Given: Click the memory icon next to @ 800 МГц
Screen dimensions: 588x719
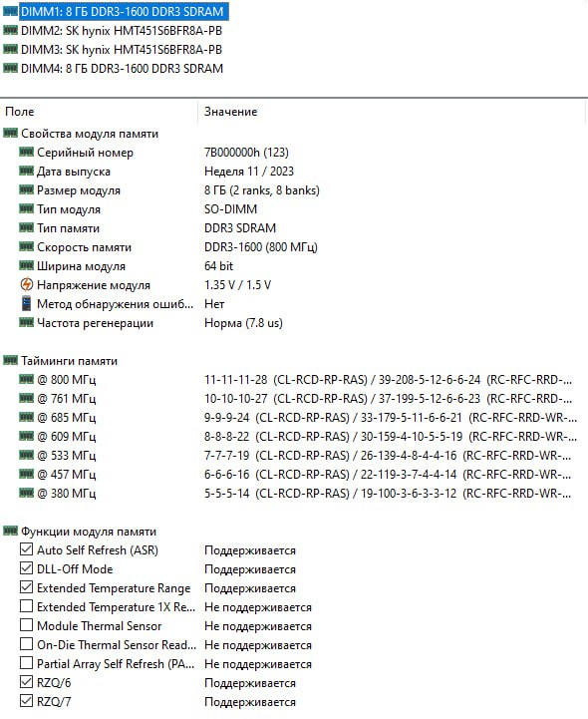Looking at the screenshot, I should (27, 379).
